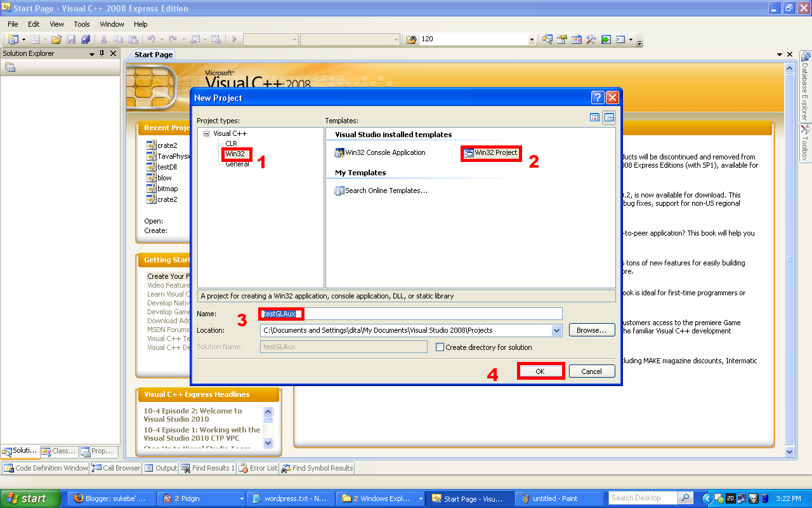Switch to the Error List tab
The image size is (812, 508).
point(259,468)
